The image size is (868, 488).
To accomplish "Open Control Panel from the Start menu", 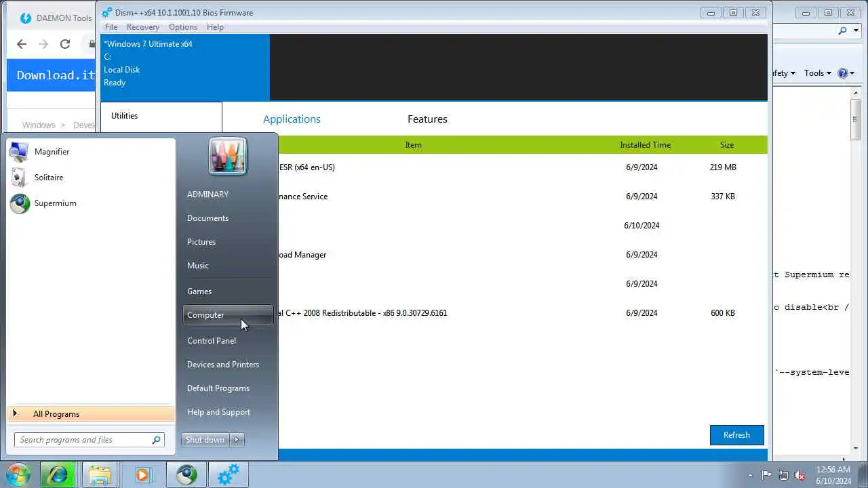I will click(x=228, y=341).
